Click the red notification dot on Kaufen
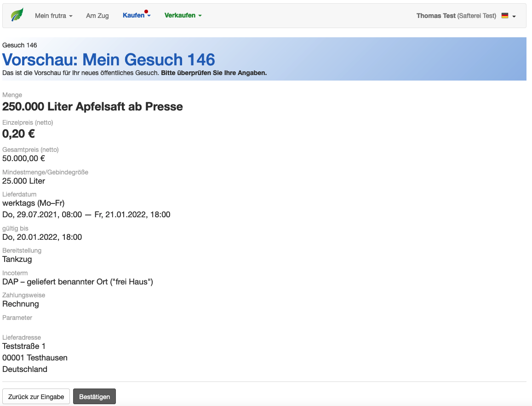This screenshot has width=532, height=406. point(146,12)
